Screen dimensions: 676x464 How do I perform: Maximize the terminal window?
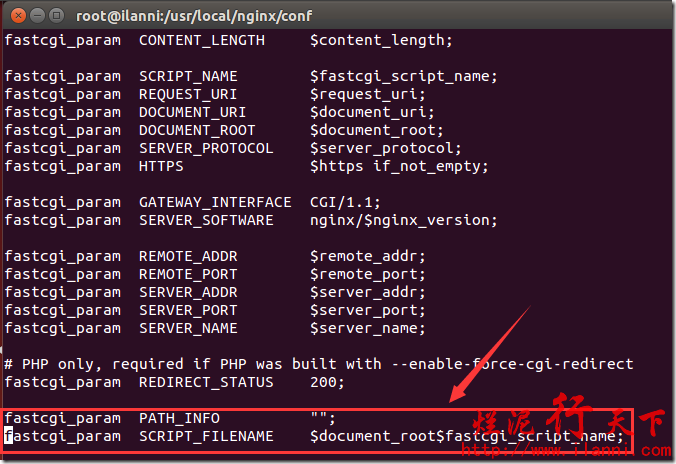[56, 16]
